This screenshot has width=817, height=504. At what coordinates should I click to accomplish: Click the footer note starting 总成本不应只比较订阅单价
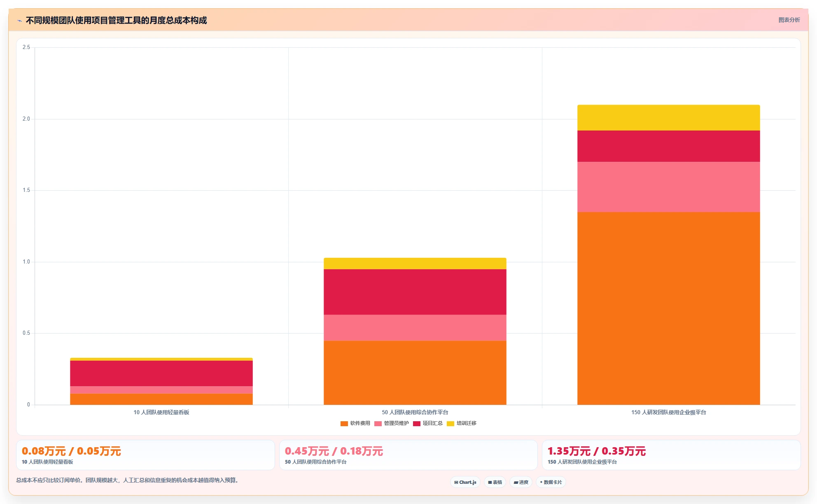click(128, 480)
